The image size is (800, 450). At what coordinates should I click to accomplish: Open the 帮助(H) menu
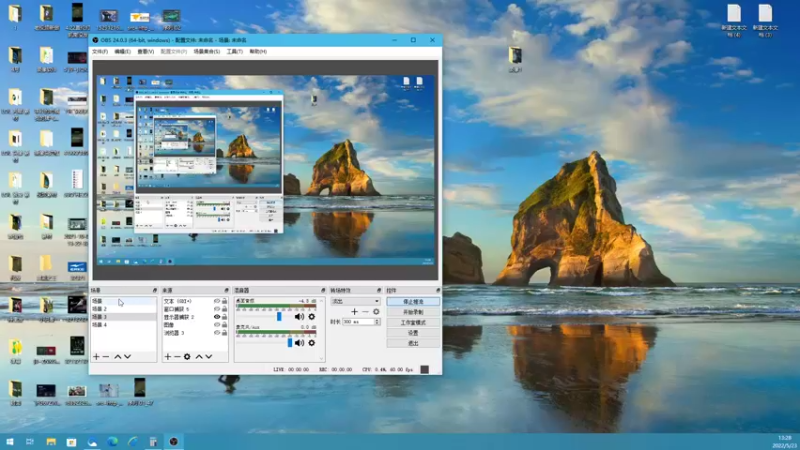(258, 52)
